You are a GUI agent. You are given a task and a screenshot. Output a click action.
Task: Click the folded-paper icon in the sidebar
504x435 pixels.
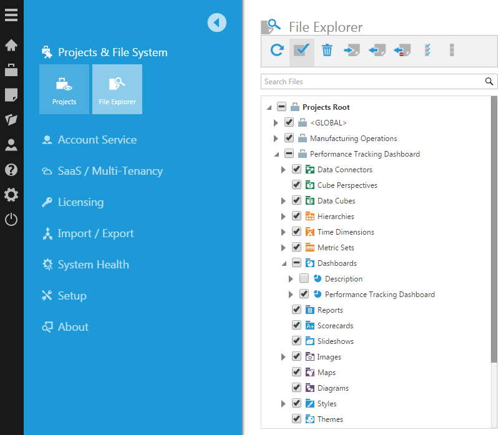(x=11, y=120)
